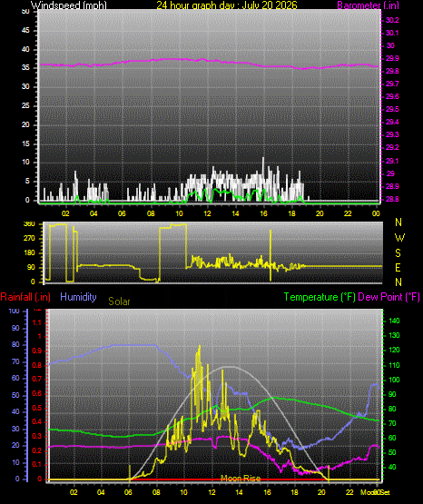Viewport: 423px width, 504px height.
Task: Click the Moon Rise marker text
Action: tap(241, 479)
